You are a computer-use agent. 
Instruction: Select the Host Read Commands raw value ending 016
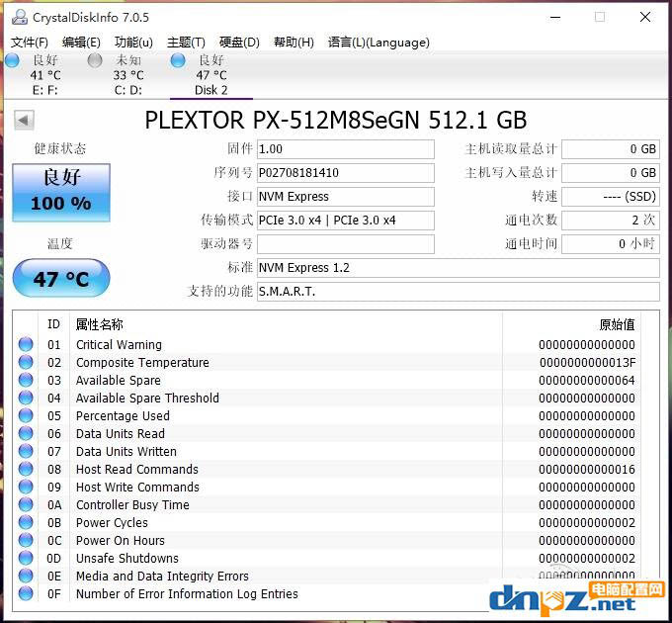587,469
